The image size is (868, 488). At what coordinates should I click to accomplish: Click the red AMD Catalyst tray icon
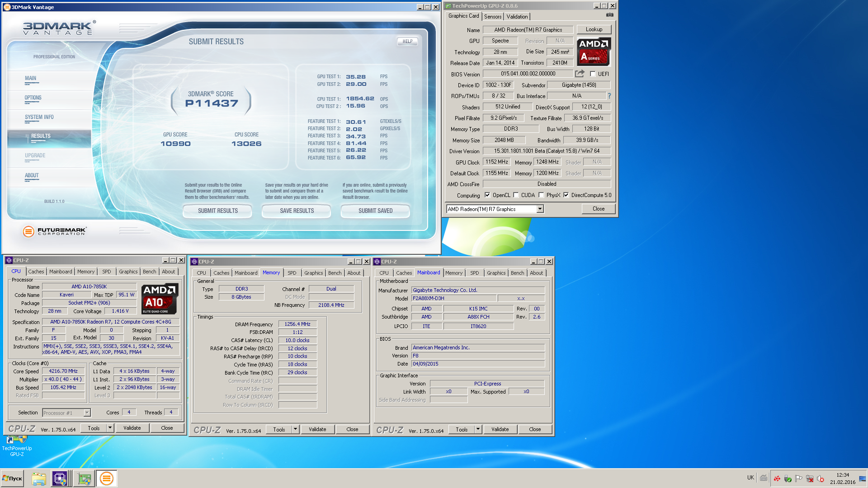tap(777, 479)
